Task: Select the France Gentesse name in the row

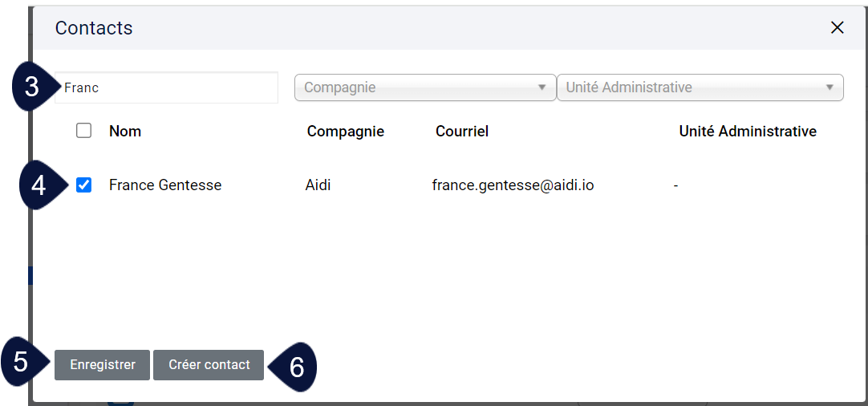Action: 165,185
